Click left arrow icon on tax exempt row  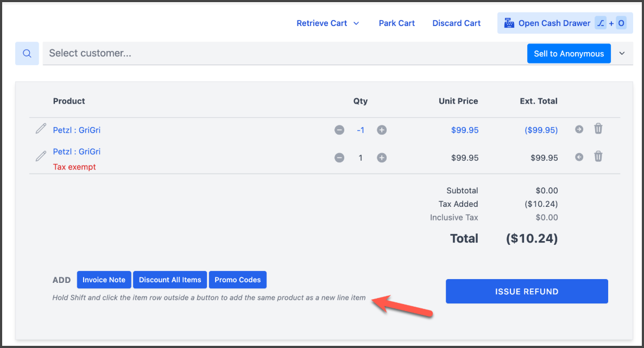point(579,157)
